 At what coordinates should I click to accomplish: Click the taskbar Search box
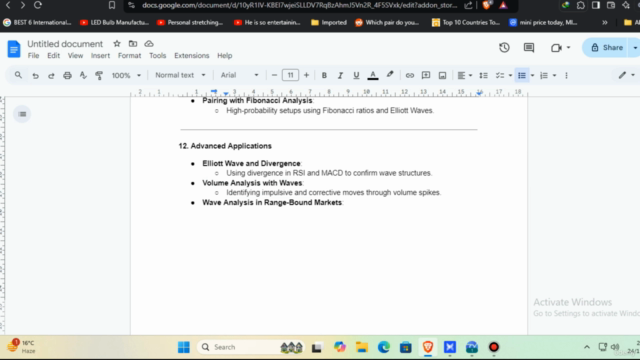pos(251,347)
